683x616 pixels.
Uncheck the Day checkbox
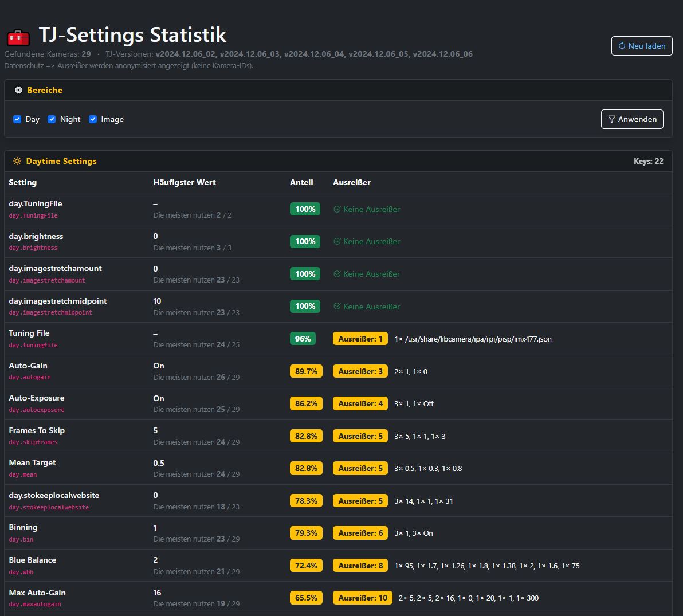pyautogui.click(x=18, y=119)
